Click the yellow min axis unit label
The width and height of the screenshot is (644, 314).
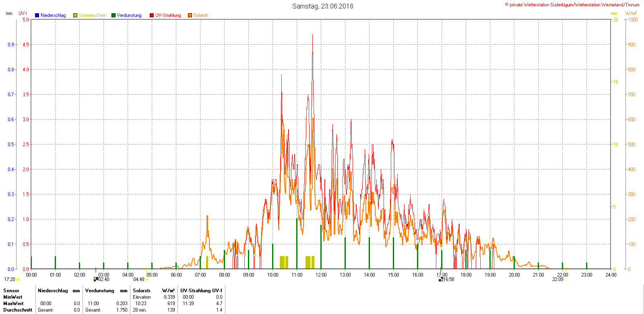[614, 13]
